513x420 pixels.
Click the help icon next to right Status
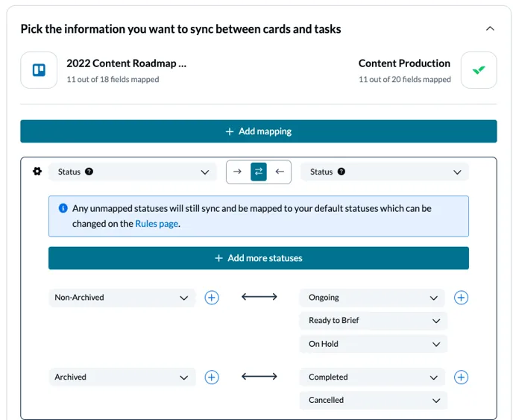click(342, 172)
